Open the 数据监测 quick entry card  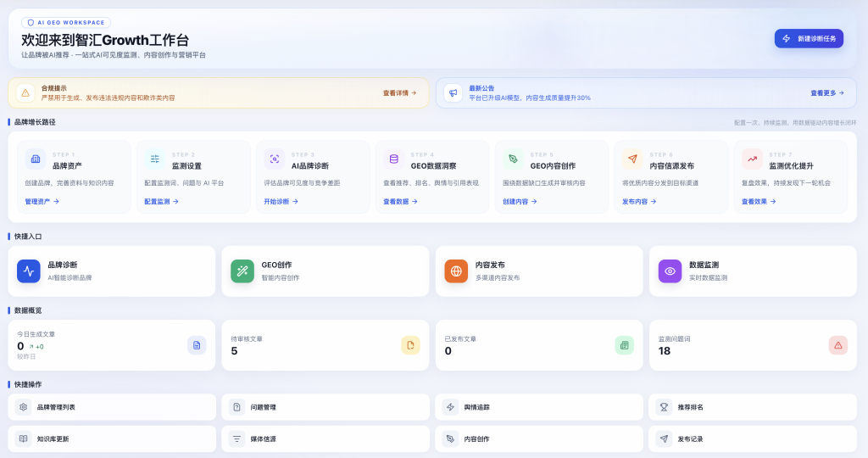pyautogui.click(x=753, y=271)
